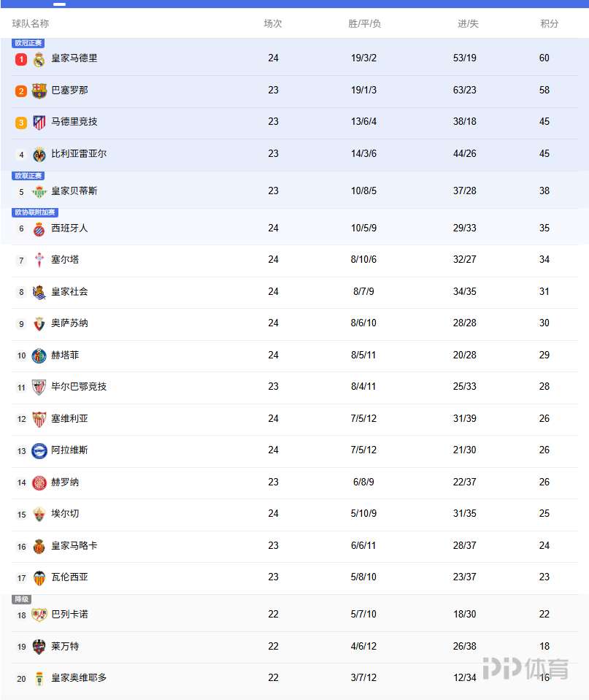This screenshot has height=700, width=589.
Task: Click the red rank 1 badge
Action: point(21,59)
